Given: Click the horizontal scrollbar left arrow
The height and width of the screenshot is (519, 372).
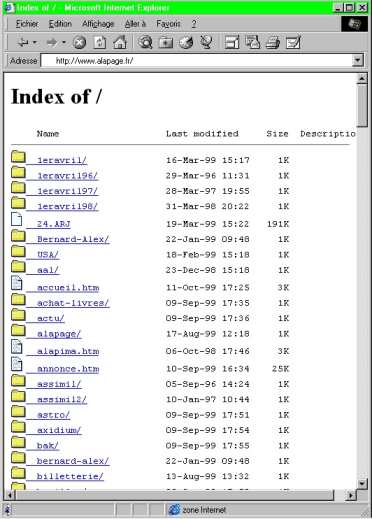Looking at the screenshot, I should point(9,495).
